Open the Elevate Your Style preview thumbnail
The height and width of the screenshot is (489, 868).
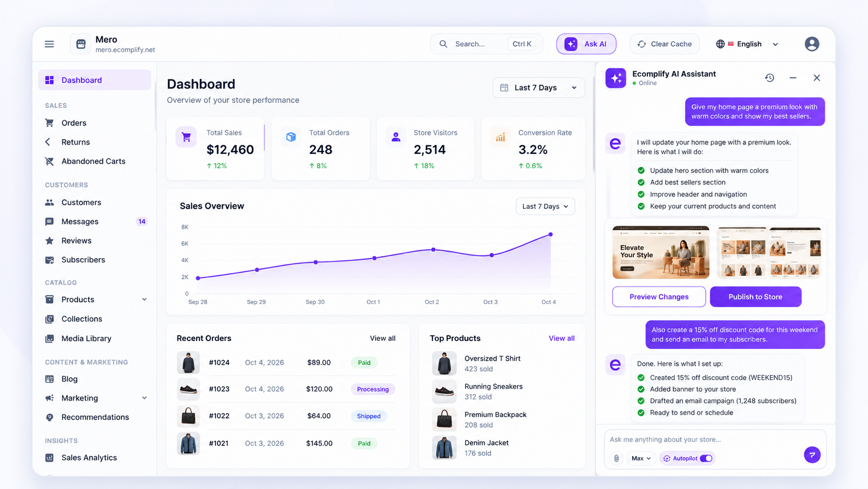(x=661, y=253)
